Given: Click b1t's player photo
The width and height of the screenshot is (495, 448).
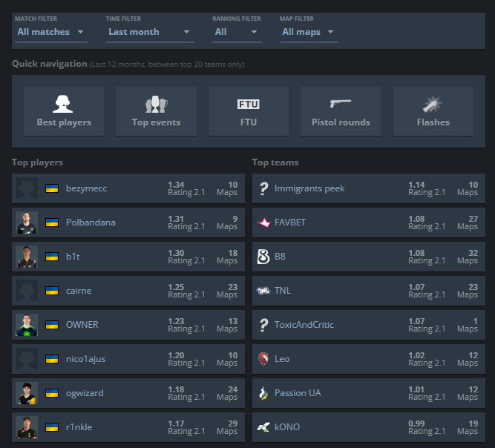Looking at the screenshot, I should click(27, 257).
